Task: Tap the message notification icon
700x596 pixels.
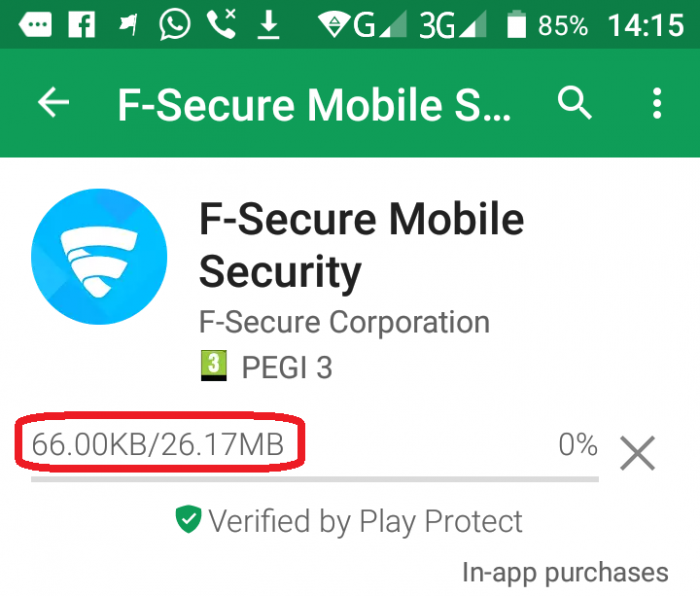Action: coord(35,24)
